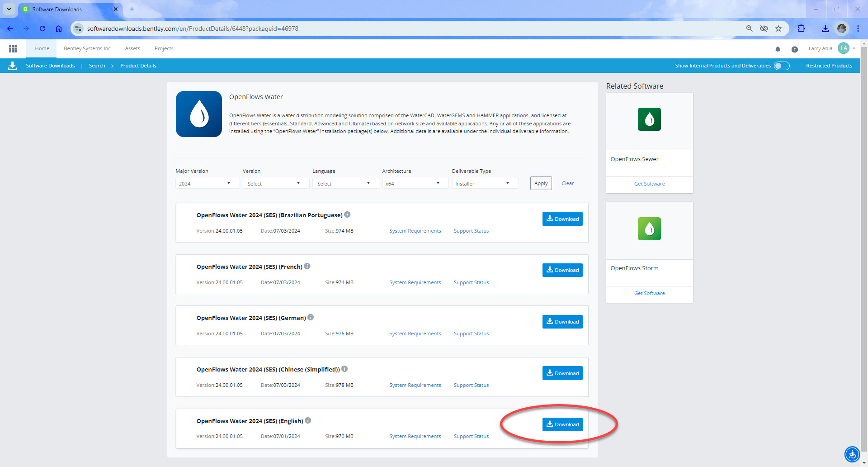
Task: Click the zoom magnifier icon in address bar
Action: pos(749,29)
